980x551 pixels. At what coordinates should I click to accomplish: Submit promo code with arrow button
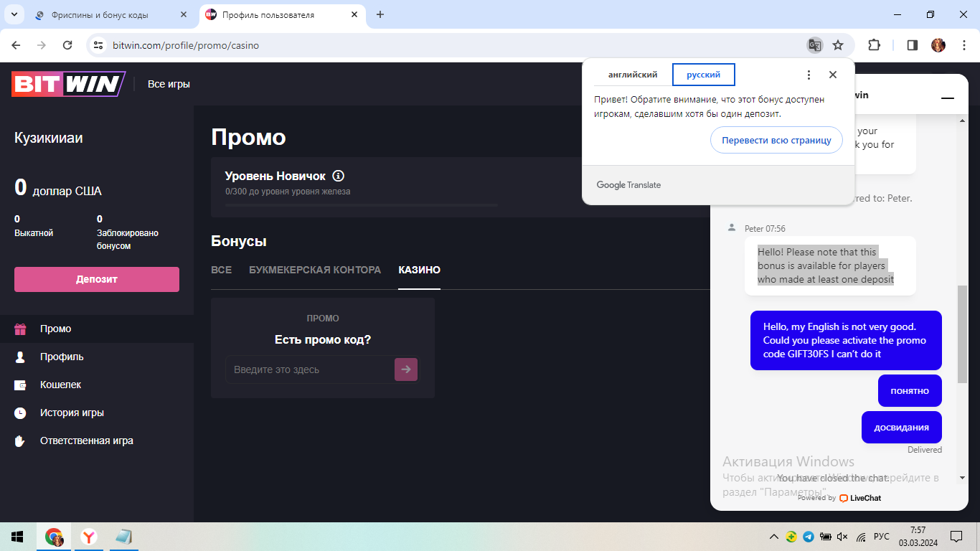click(406, 369)
